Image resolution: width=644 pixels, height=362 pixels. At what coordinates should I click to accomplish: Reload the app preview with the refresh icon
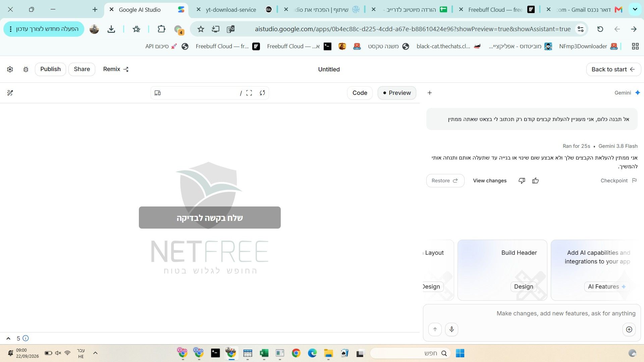coord(262,93)
